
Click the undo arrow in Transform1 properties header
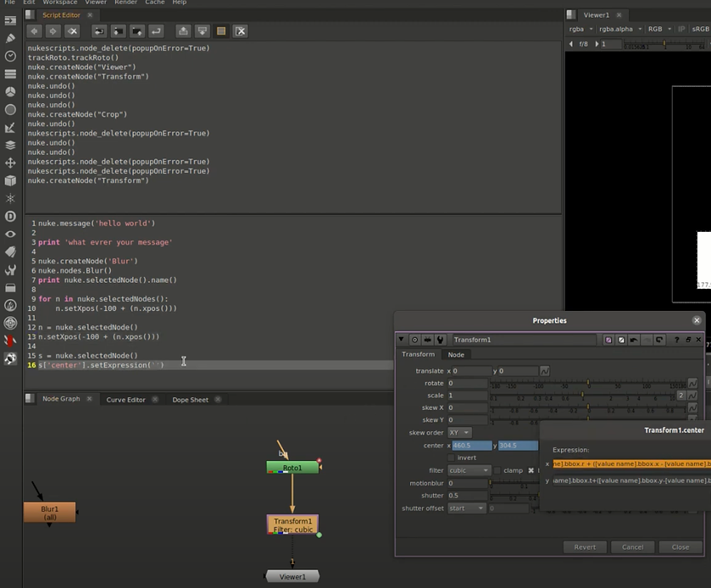point(634,339)
